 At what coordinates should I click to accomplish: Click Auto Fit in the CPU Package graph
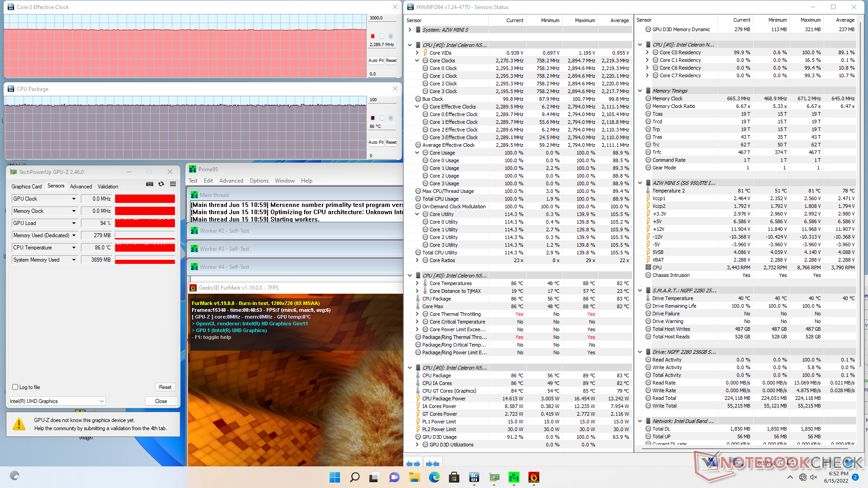pyautogui.click(x=376, y=142)
